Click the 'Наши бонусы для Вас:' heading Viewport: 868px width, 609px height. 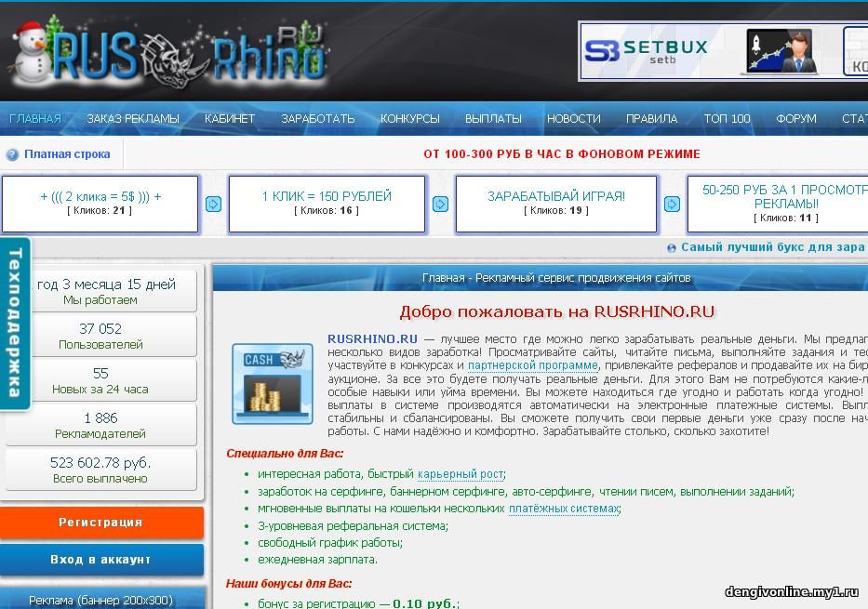click(x=288, y=584)
